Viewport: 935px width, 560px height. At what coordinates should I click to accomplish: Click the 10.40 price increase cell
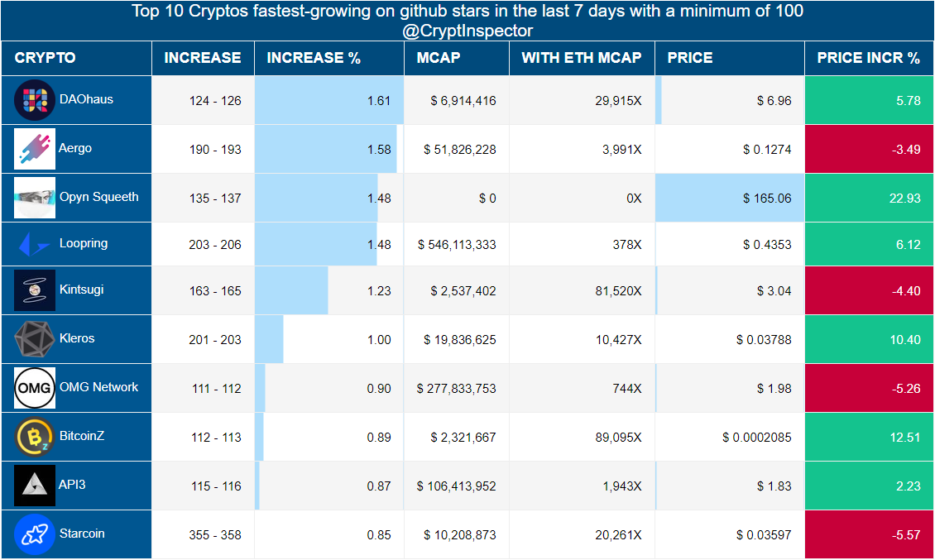coord(869,339)
